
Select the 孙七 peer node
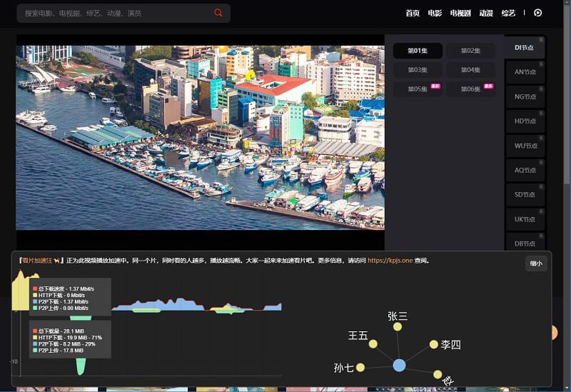click(x=360, y=368)
